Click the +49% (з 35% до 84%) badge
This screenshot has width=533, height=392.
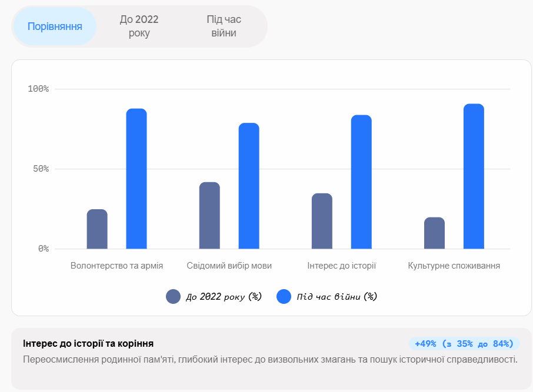[464, 344]
